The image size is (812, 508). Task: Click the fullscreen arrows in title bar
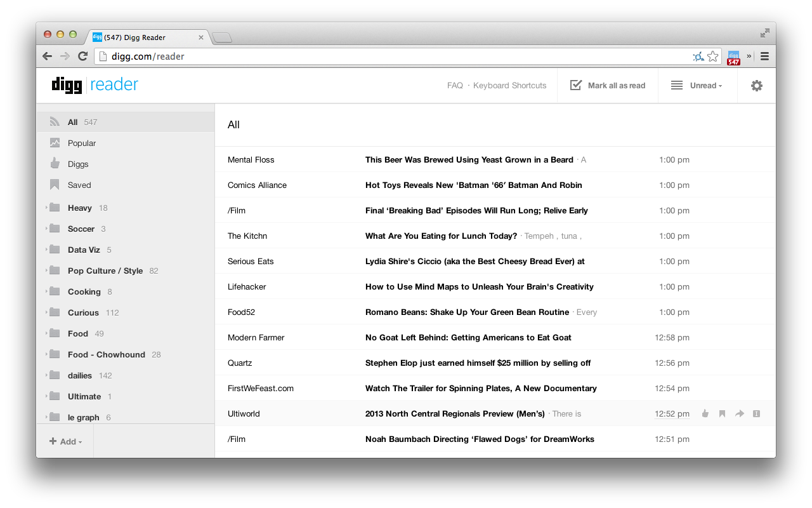click(x=765, y=33)
